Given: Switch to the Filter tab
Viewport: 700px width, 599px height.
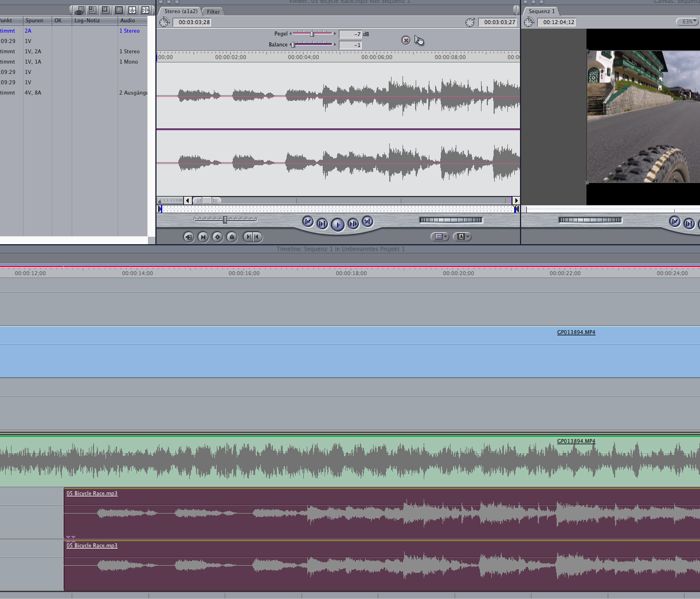Looking at the screenshot, I should click(x=213, y=11).
